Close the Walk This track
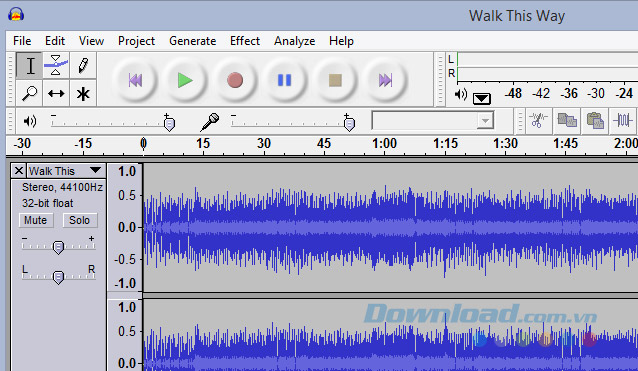The image size is (638, 371). pyautogui.click(x=19, y=170)
